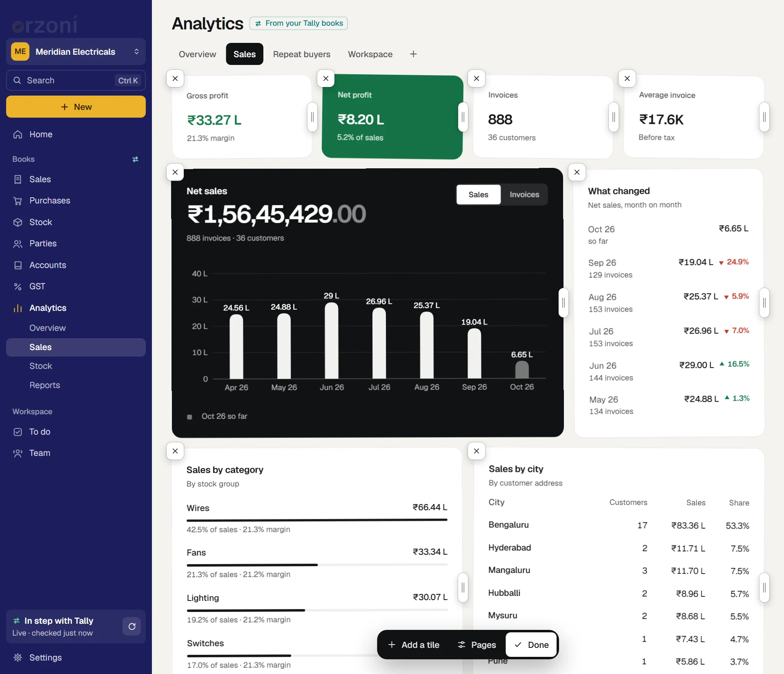Click the Done button
Image resolution: width=784 pixels, height=674 pixels.
pyautogui.click(x=531, y=645)
